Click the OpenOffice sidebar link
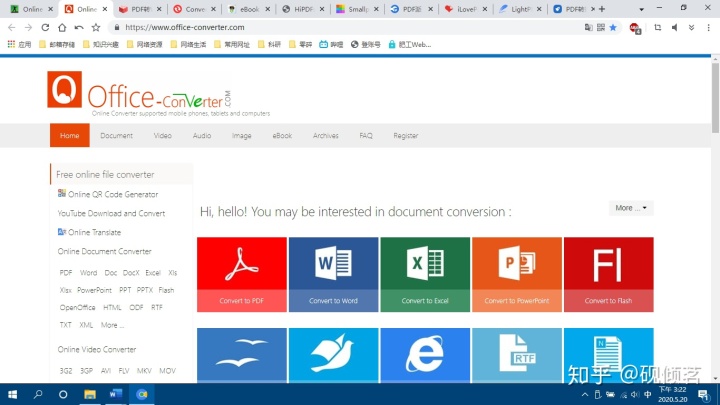This screenshot has width=720, height=405. pyautogui.click(x=77, y=308)
